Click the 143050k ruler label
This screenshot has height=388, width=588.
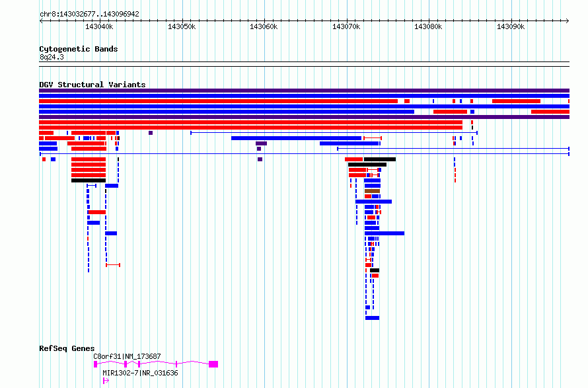pos(182,26)
